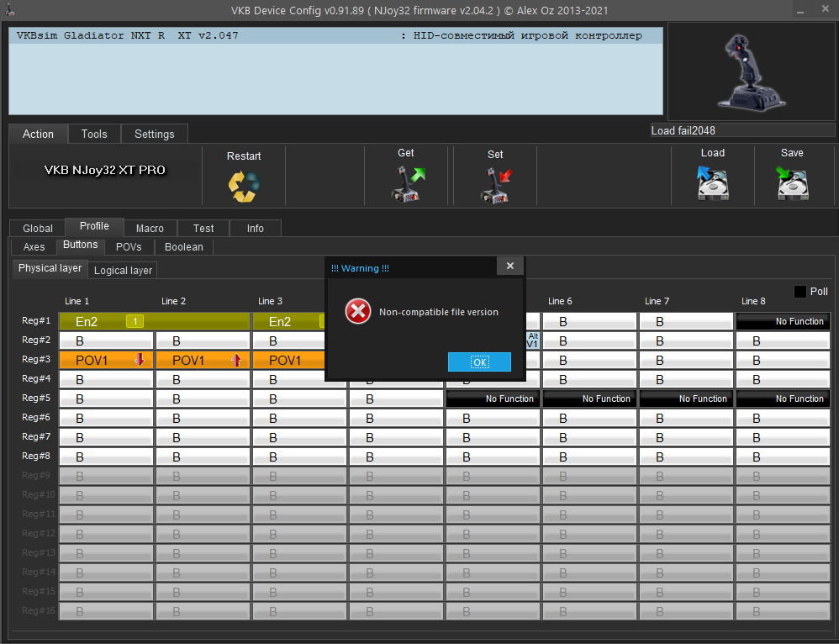This screenshot has width=839, height=644.
Task: Click the Restart recycle icon
Action: point(244,187)
